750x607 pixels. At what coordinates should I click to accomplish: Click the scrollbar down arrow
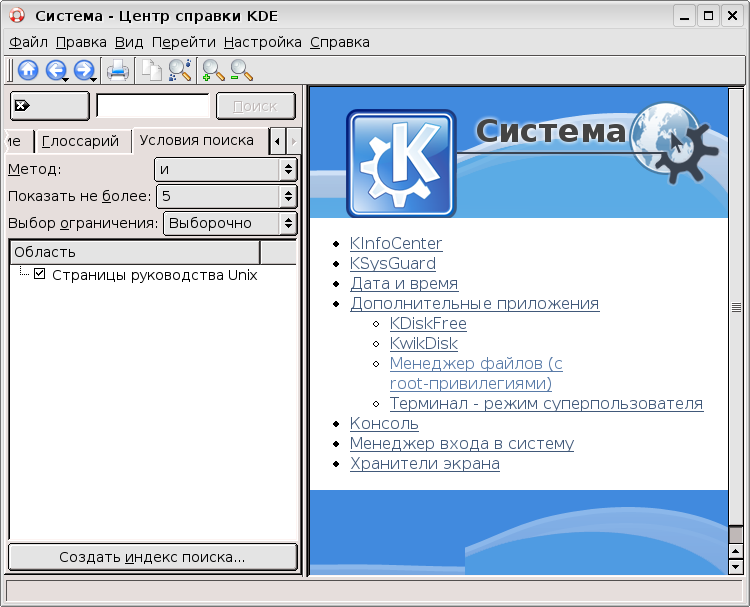tap(736, 567)
